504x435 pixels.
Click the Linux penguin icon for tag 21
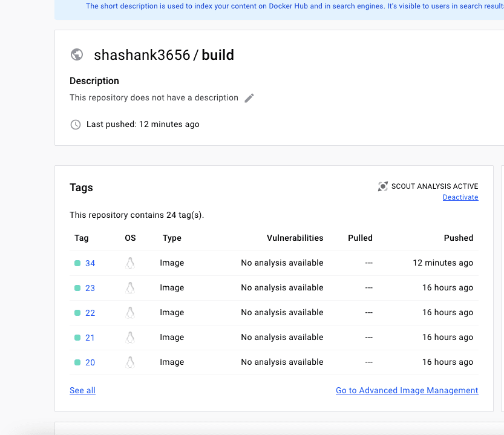point(130,337)
